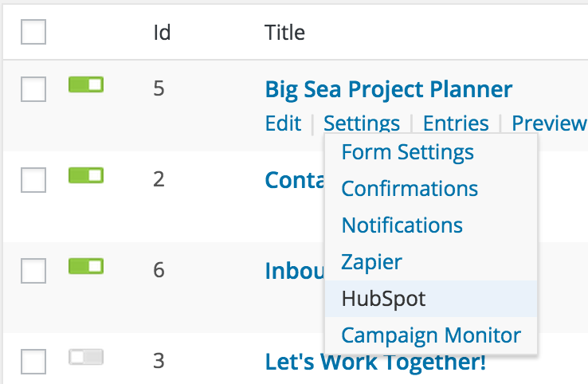Open Entries for Big Sea Project Planner
The width and height of the screenshot is (588, 384).
[x=456, y=123]
